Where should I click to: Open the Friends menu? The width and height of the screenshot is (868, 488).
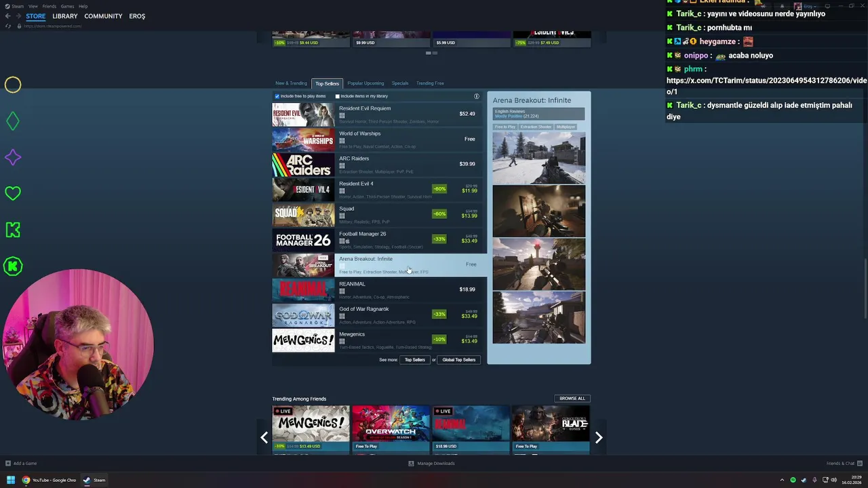50,6
